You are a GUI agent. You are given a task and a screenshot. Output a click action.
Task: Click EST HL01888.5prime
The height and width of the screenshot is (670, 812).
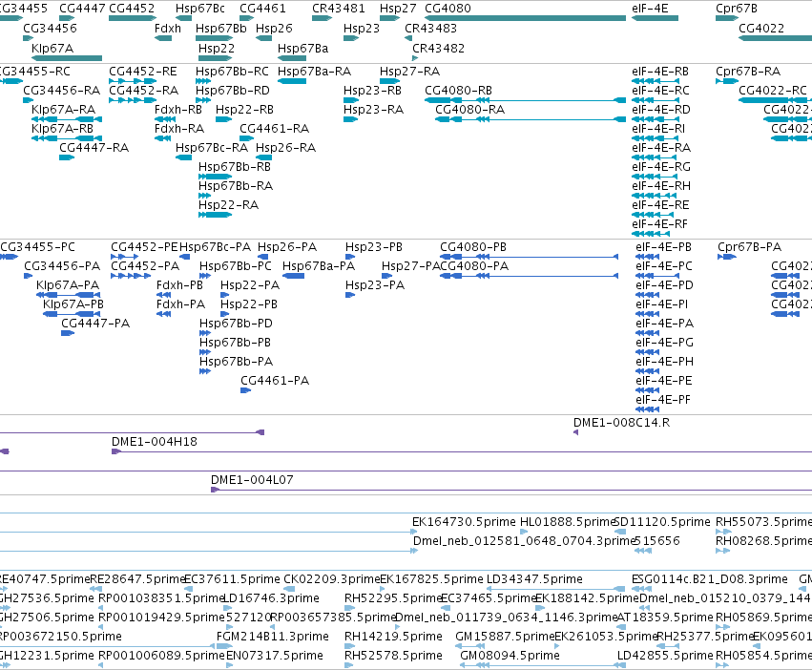pos(567,522)
